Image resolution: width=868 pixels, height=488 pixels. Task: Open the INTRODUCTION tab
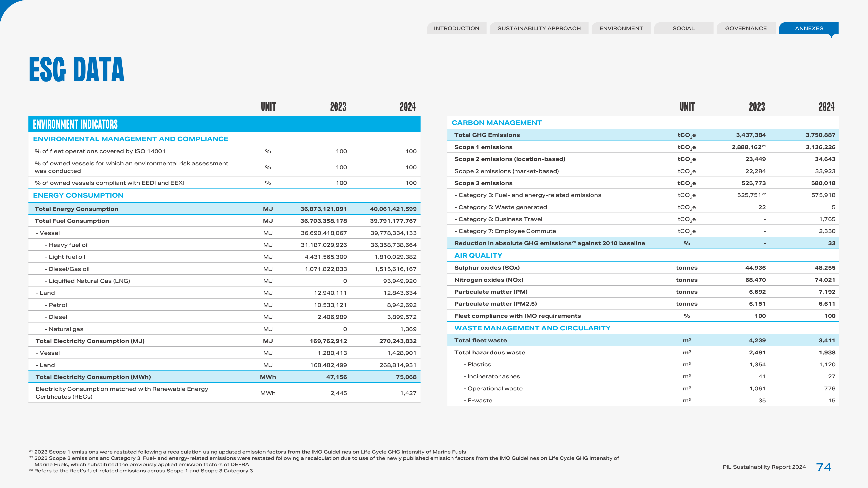(x=457, y=28)
